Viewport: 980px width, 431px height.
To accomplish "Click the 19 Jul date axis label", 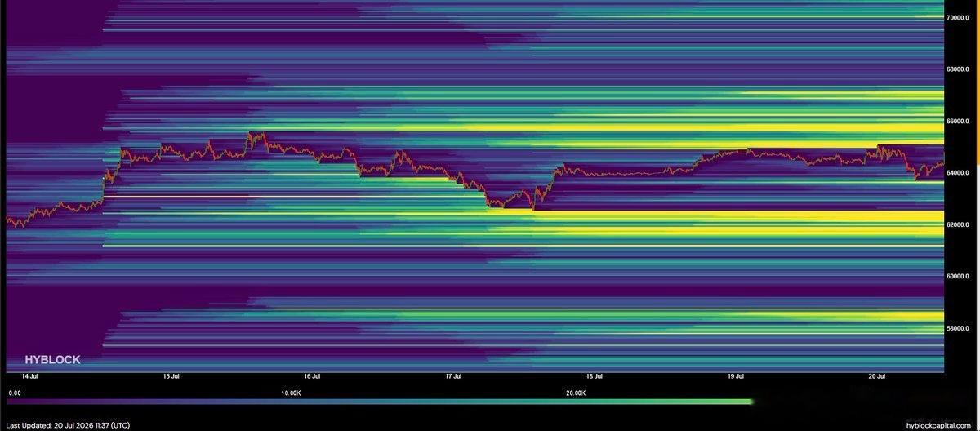I will click(735, 376).
